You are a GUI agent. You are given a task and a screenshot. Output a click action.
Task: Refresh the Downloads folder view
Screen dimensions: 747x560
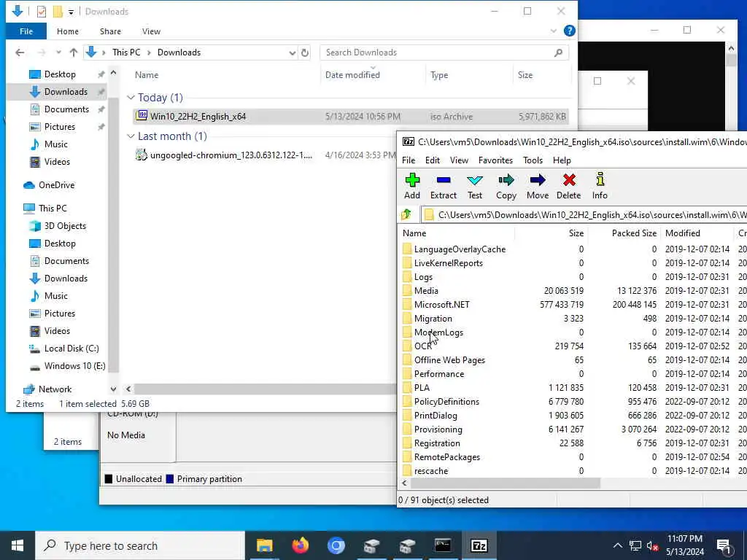(x=305, y=52)
